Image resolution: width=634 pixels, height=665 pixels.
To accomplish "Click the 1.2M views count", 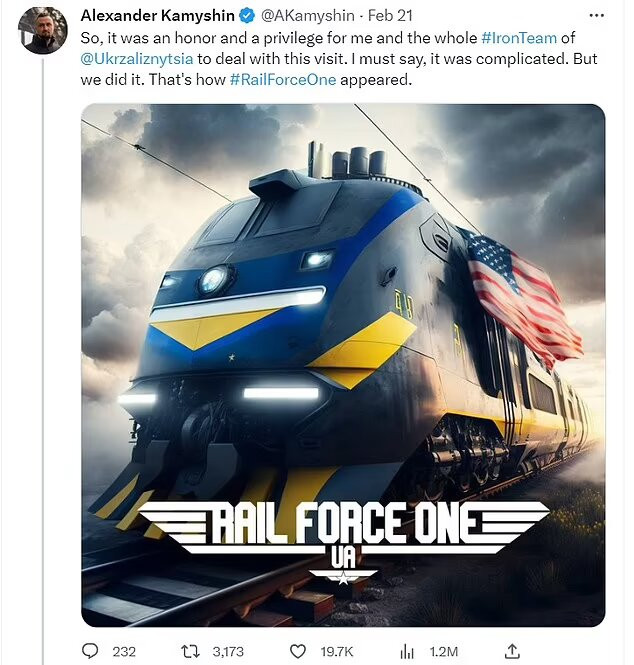I will [440, 651].
